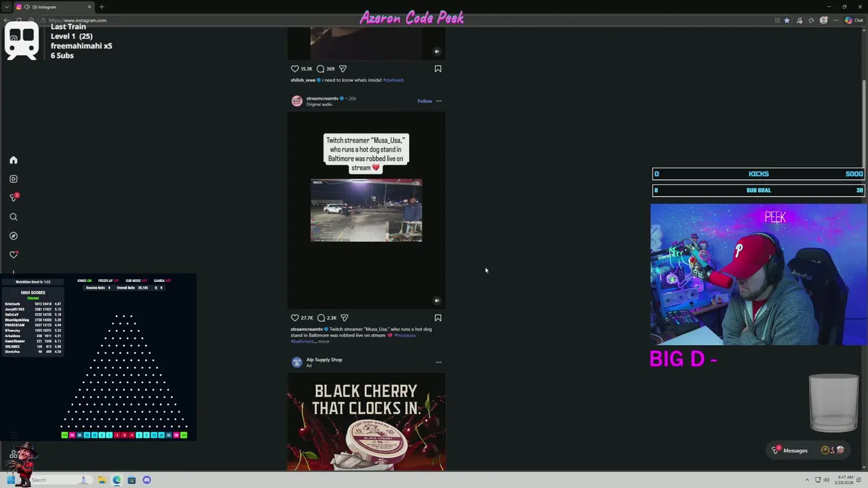Close the Instagram tab

[x=90, y=7]
